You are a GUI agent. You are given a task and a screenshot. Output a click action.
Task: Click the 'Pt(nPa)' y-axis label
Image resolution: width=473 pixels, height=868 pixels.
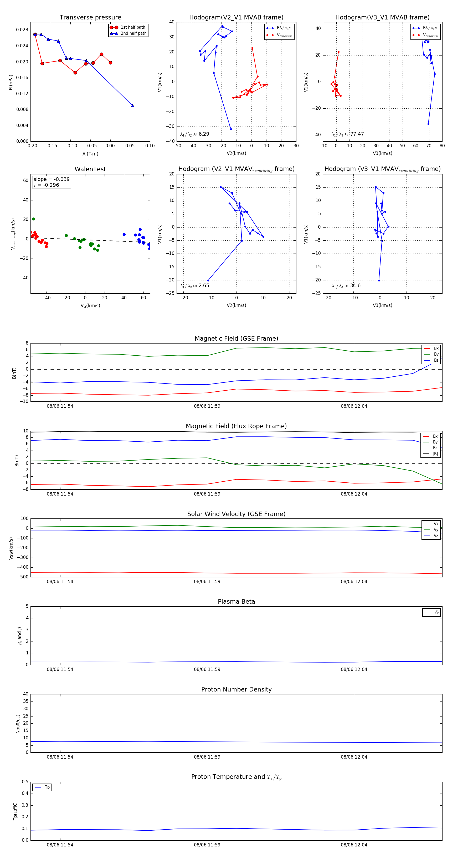pos(11,82)
